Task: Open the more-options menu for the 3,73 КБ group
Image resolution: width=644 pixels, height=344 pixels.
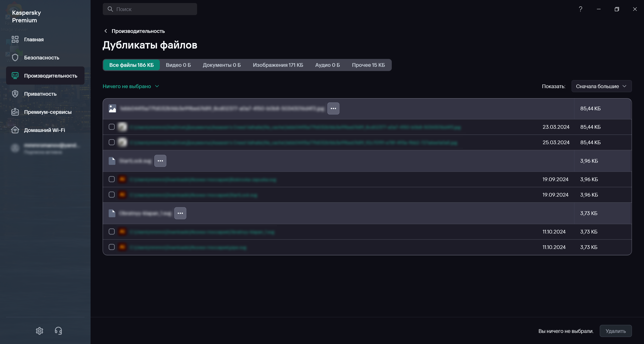Action: tap(180, 213)
